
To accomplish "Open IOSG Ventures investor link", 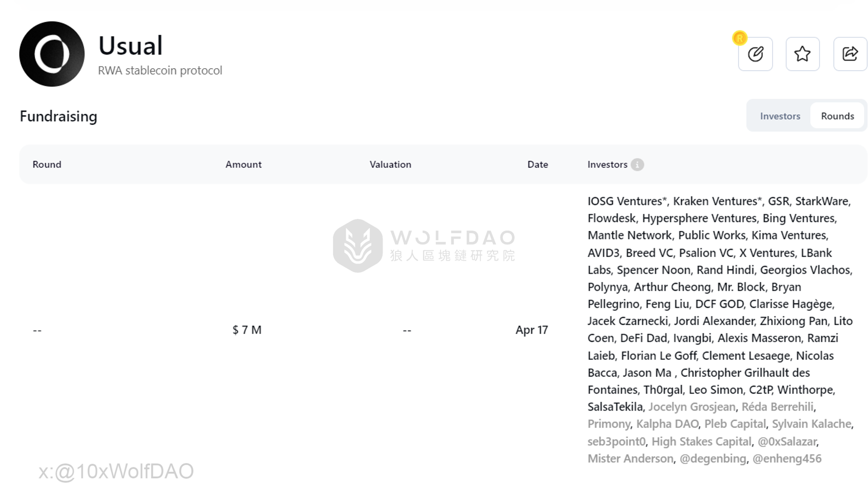I will (x=625, y=201).
